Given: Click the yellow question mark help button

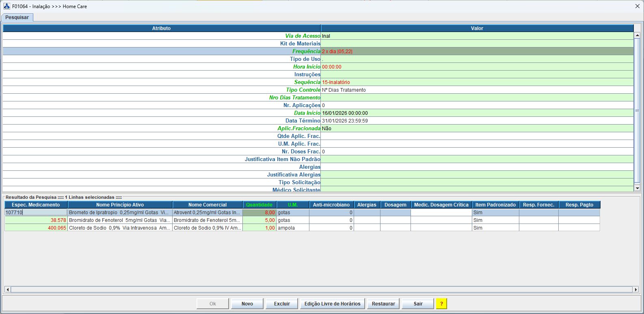Looking at the screenshot, I should point(441,303).
